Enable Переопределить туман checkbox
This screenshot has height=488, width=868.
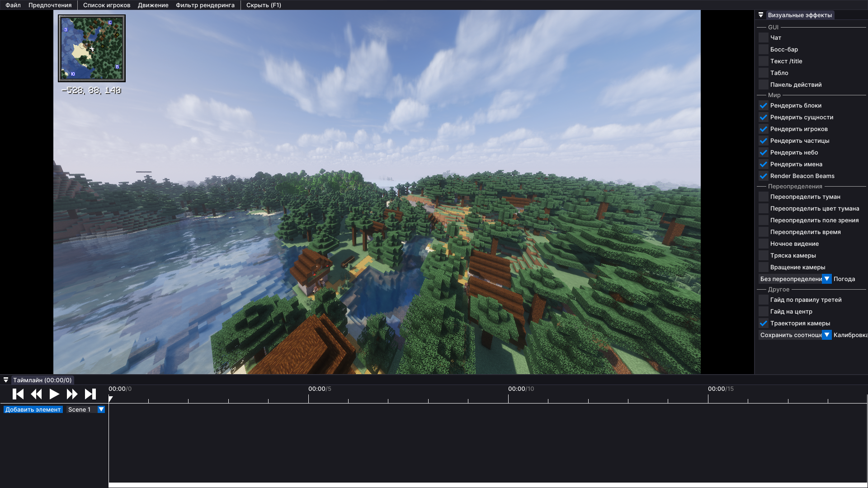pyautogui.click(x=764, y=197)
